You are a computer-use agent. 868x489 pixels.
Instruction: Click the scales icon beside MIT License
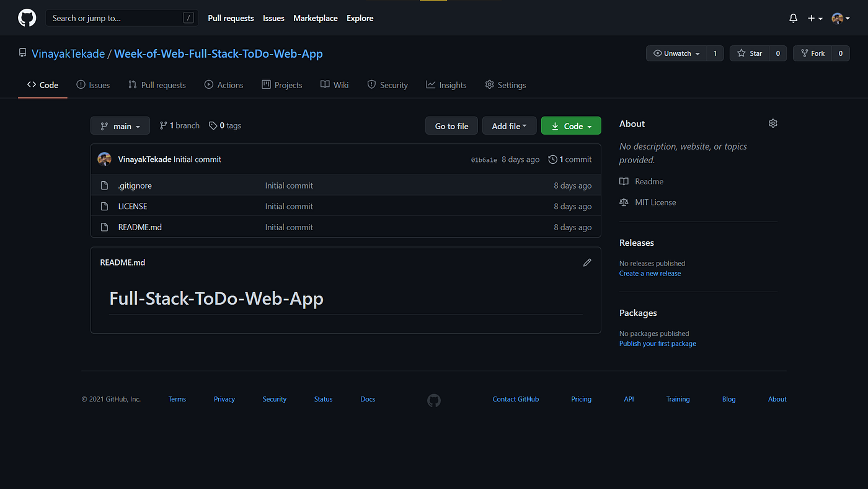[x=623, y=202]
